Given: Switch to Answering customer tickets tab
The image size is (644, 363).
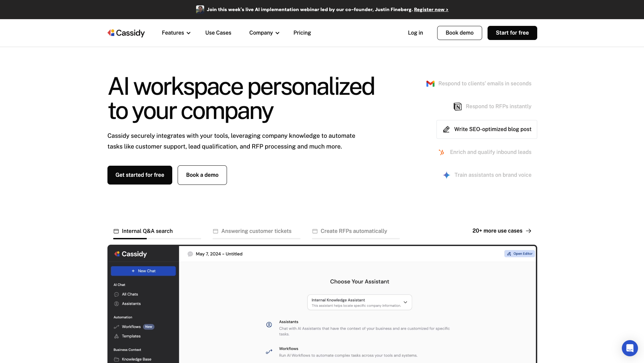Looking at the screenshot, I should point(256,231).
